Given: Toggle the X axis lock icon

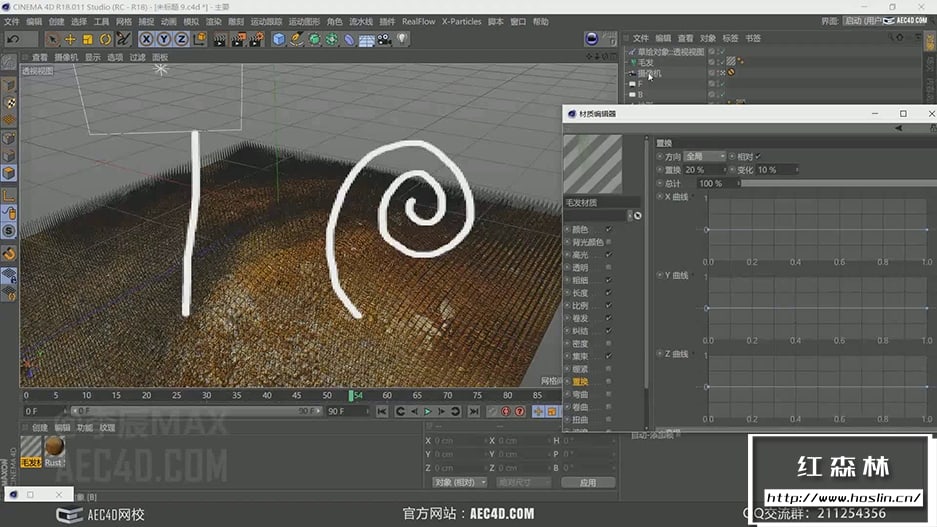Looking at the screenshot, I should point(147,39).
